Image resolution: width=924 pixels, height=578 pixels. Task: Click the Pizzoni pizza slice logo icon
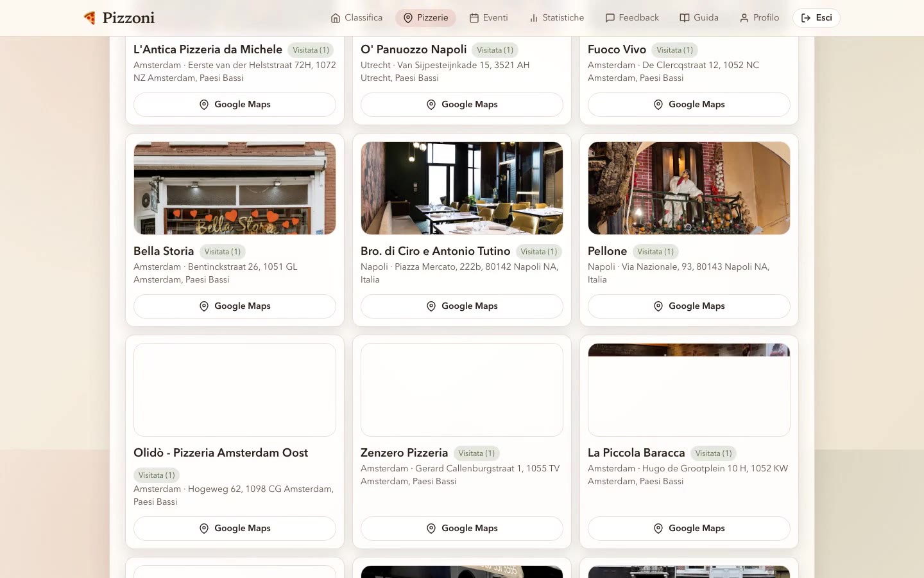point(90,18)
